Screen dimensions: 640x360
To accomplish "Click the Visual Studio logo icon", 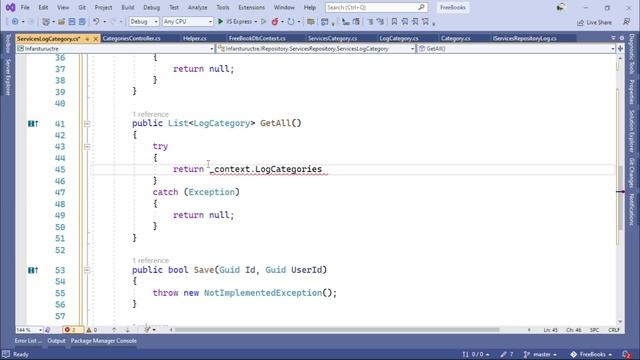I will [x=10, y=7].
